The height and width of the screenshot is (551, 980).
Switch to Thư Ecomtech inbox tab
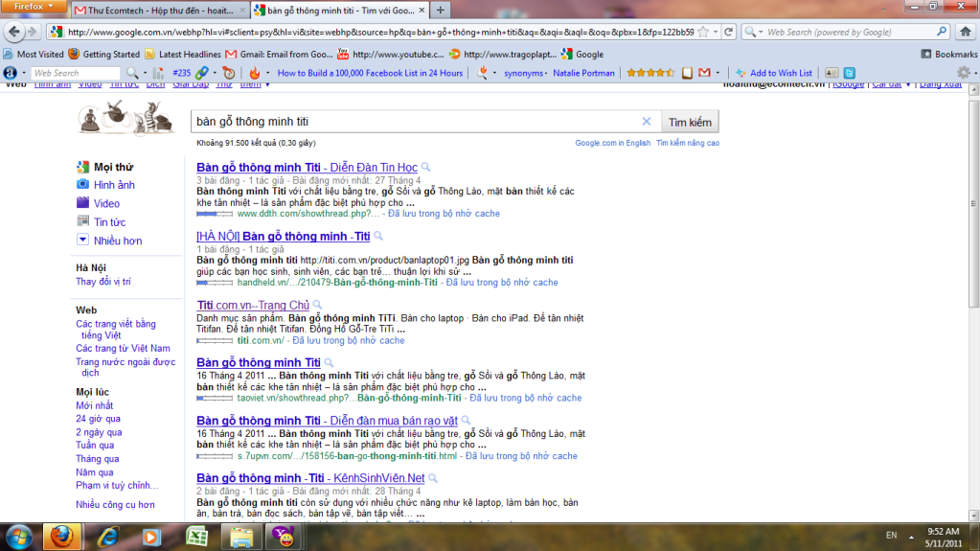click(x=160, y=10)
